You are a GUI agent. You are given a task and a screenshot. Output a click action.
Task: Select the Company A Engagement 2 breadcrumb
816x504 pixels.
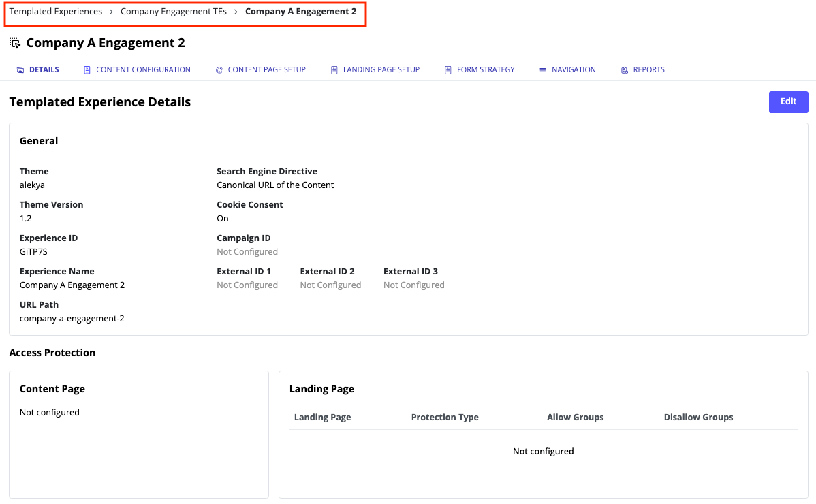300,11
